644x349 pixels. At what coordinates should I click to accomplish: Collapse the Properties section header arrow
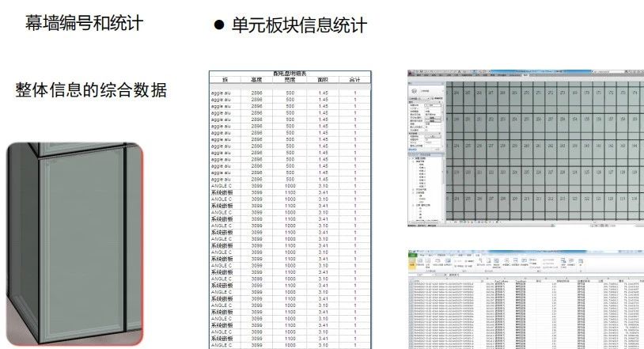pyautogui.click(x=439, y=102)
